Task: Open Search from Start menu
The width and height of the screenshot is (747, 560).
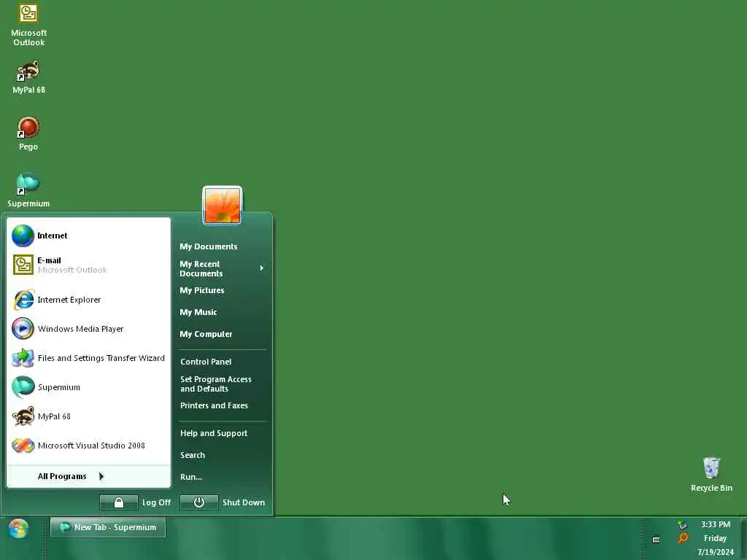Action: pos(193,455)
